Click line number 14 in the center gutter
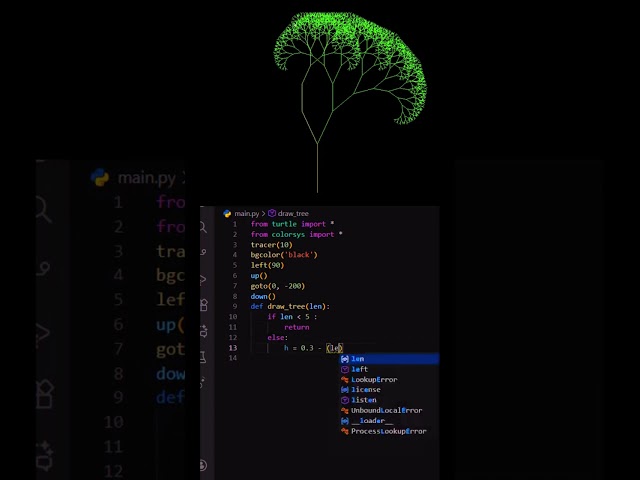 (233, 358)
